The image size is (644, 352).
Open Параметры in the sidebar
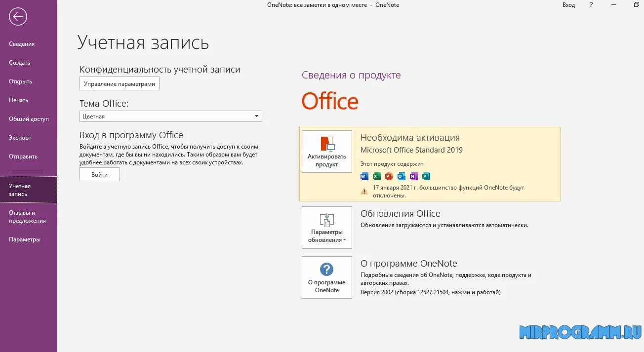[x=29, y=239]
